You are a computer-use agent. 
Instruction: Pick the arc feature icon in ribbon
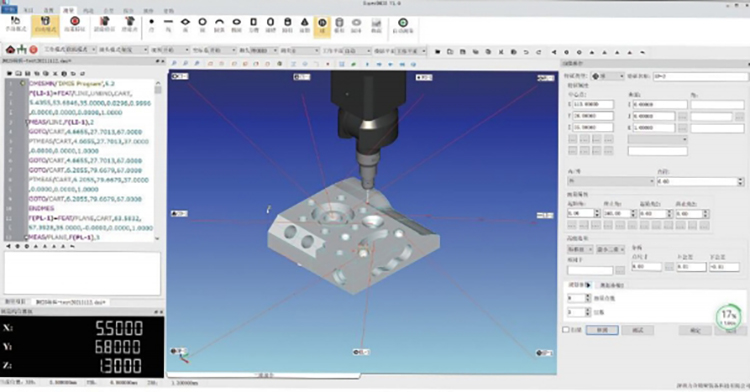pyautogui.click(x=219, y=25)
